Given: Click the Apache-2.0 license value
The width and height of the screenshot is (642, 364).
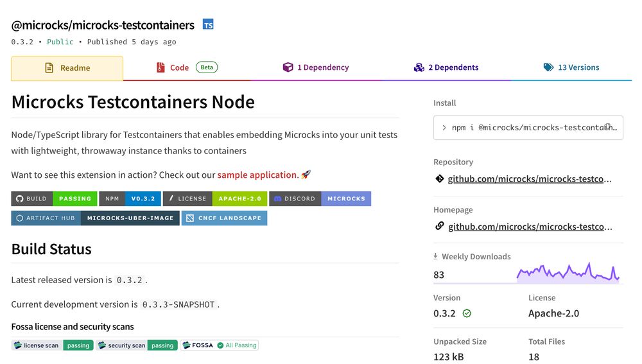Looking at the screenshot, I should pyautogui.click(x=553, y=313).
